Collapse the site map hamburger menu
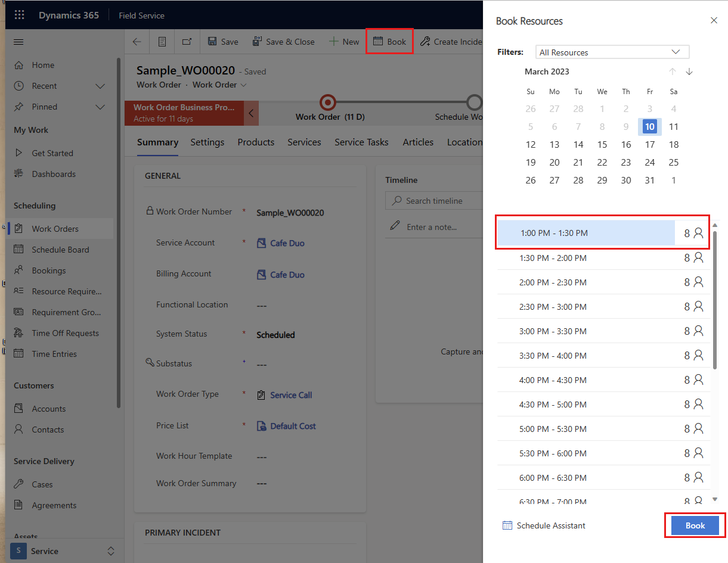 click(x=18, y=42)
